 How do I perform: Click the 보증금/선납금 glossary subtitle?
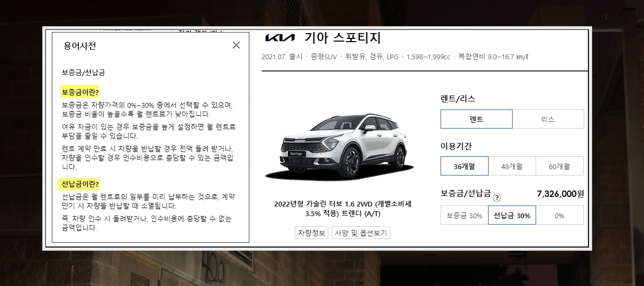(x=83, y=72)
